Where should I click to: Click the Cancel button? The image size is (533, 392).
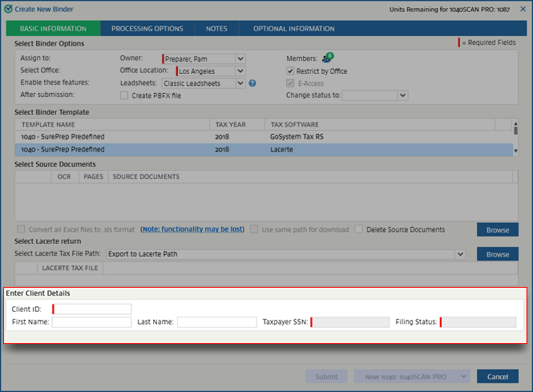pos(498,376)
